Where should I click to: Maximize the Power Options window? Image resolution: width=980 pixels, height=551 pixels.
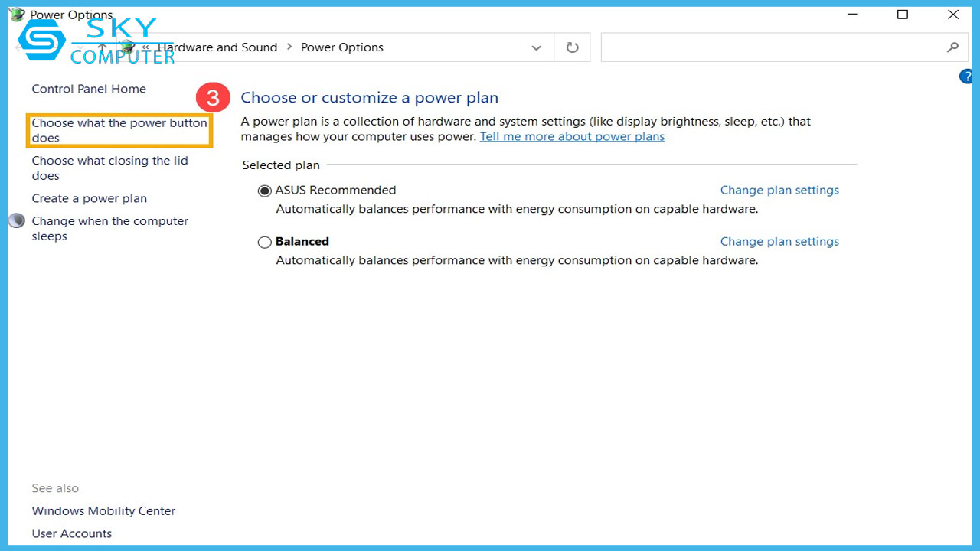tap(903, 15)
